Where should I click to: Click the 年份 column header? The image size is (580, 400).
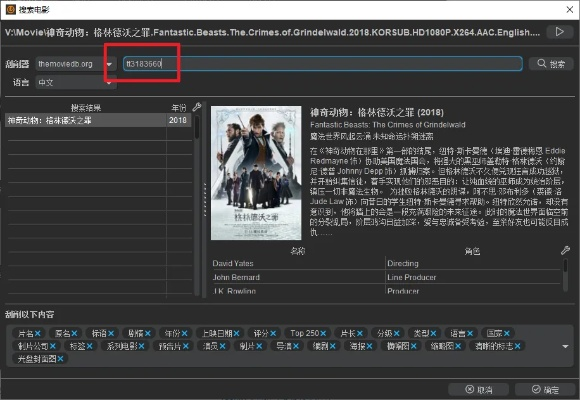[179, 108]
